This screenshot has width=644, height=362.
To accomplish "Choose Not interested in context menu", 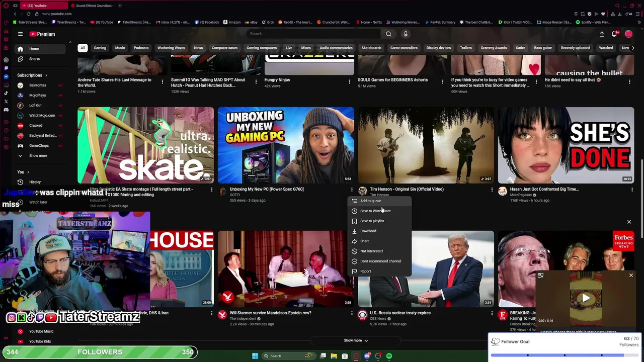I will [x=380, y=251].
